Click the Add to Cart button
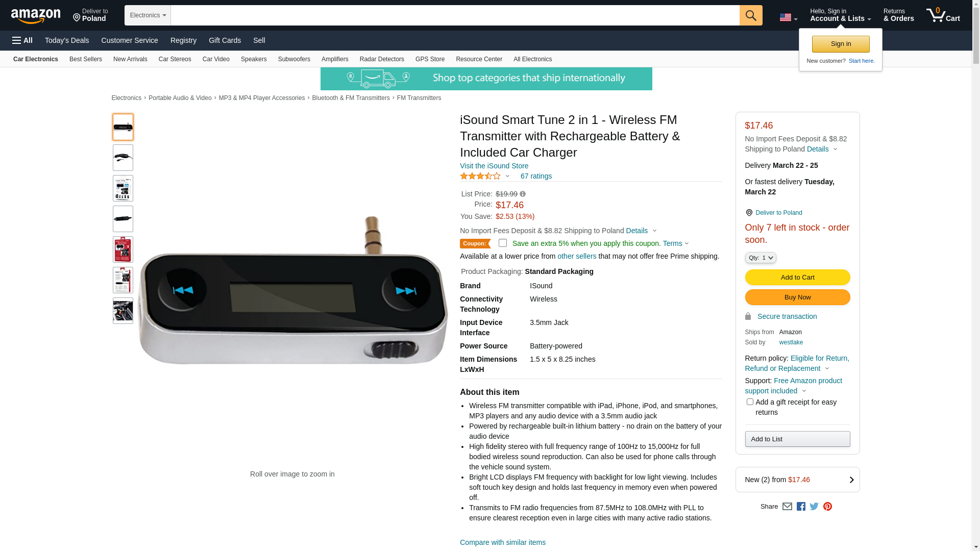 797,278
